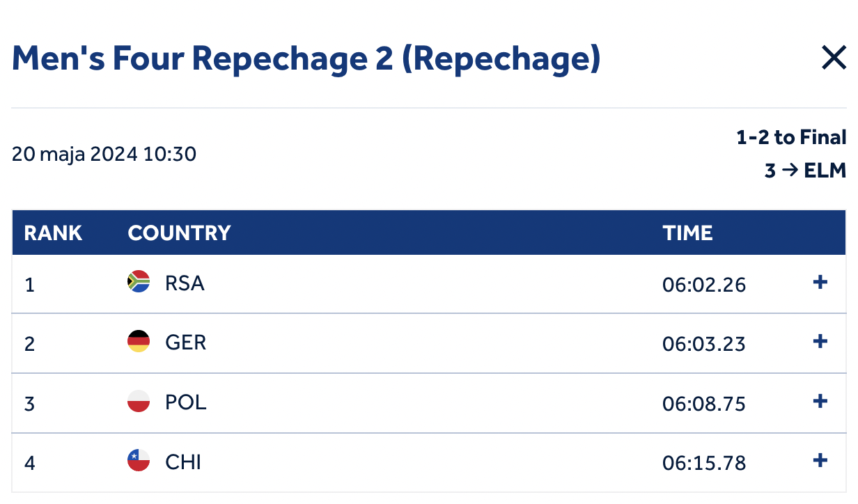Click the COUNTRY column header
This screenshot has height=504, width=858.
(179, 233)
